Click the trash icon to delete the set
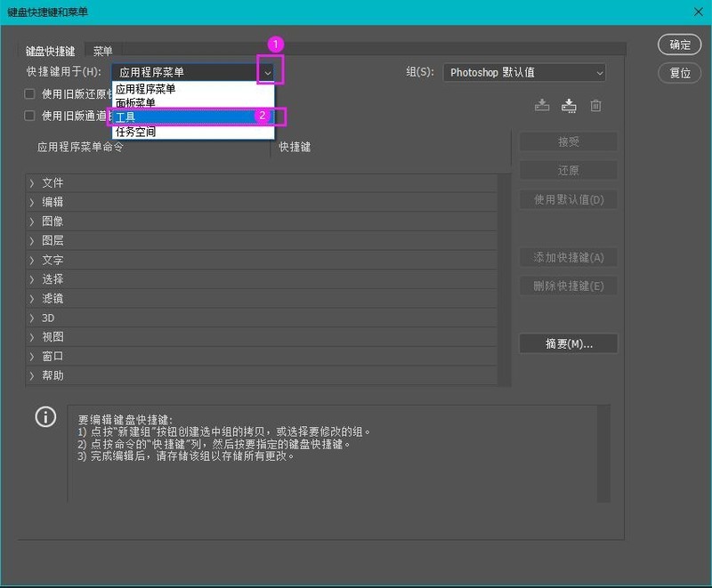712x588 pixels. tap(595, 104)
